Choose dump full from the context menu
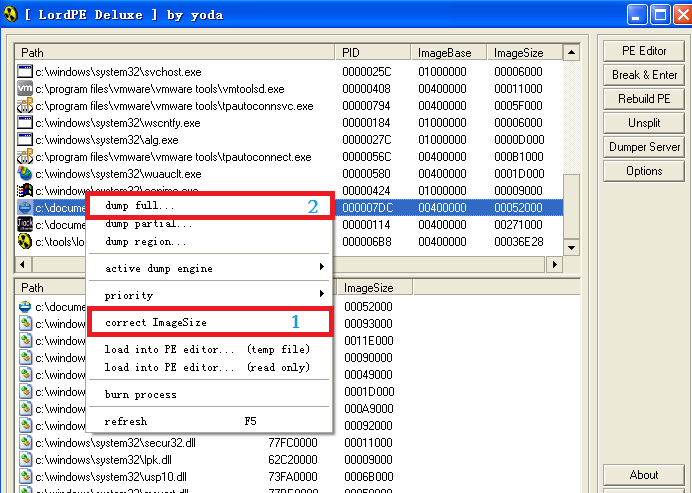The image size is (692, 493). 210,206
